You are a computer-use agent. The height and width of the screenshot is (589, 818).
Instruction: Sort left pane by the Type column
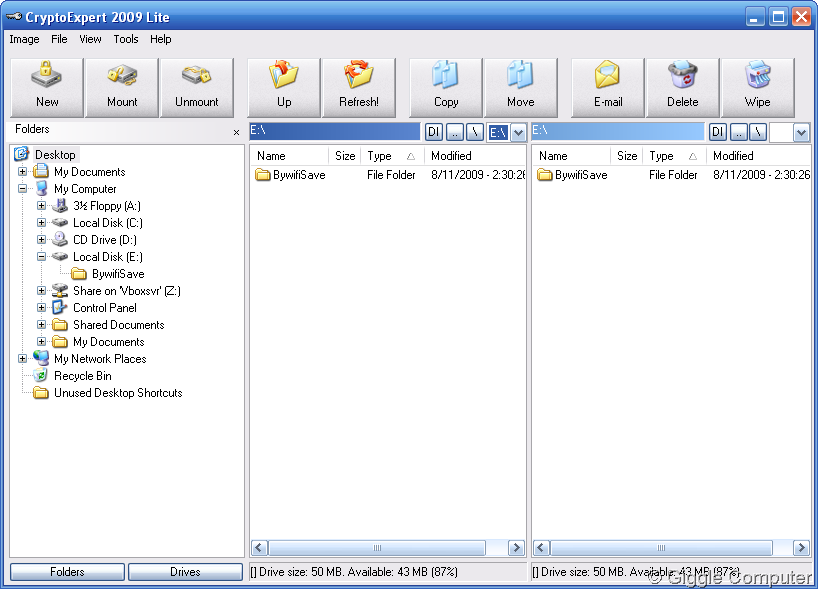[x=393, y=155]
